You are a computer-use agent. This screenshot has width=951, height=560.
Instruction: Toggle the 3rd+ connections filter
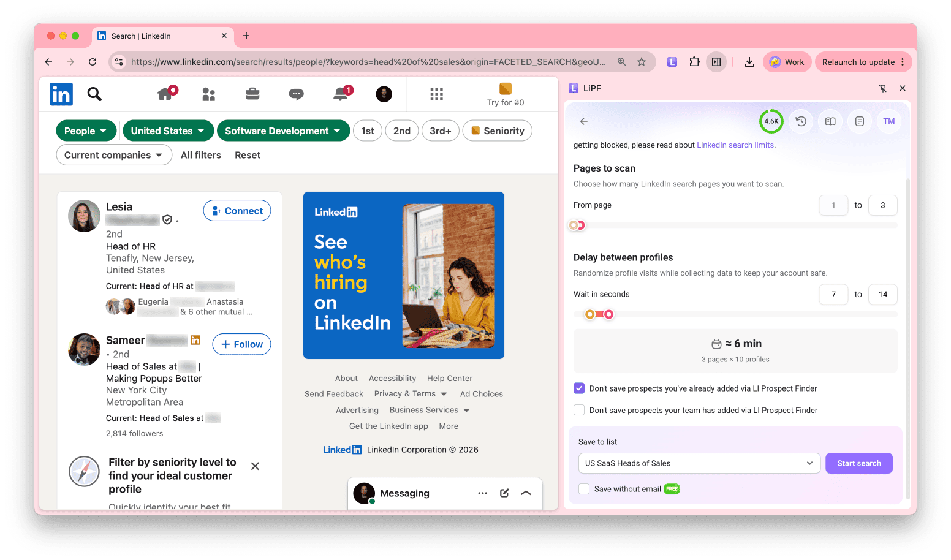pyautogui.click(x=441, y=131)
